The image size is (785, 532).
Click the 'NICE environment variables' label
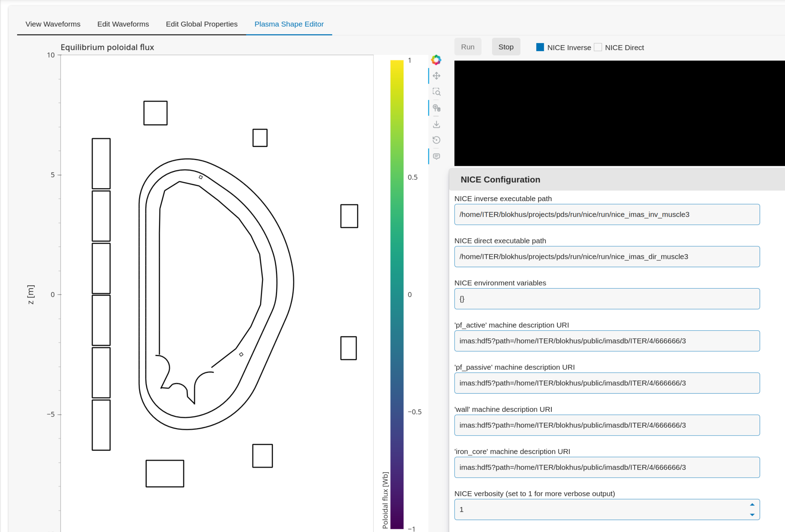coord(500,283)
